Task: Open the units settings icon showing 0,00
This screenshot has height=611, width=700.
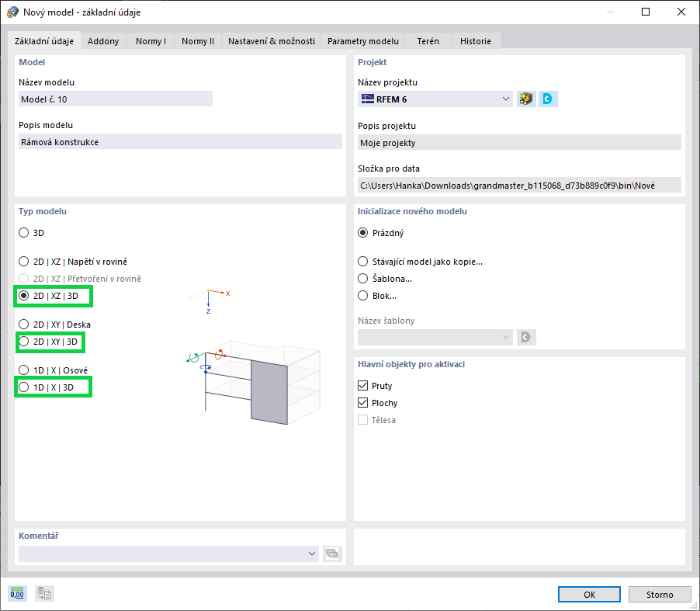Action: point(16,593)
